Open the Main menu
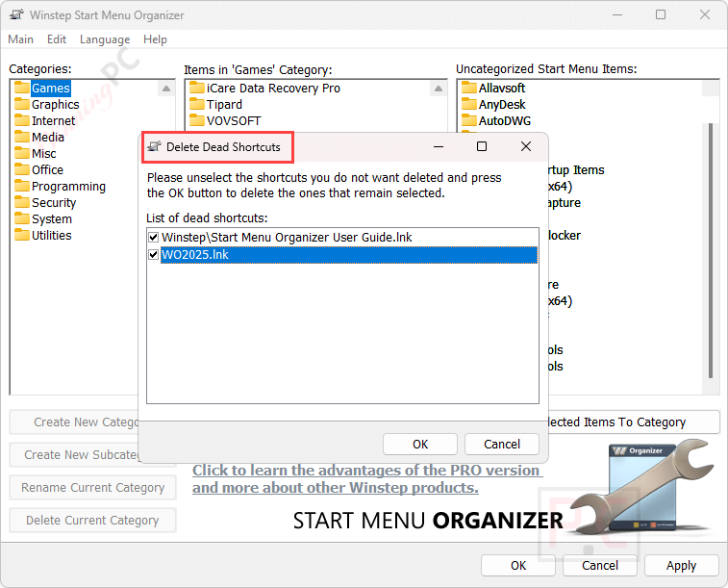The height and width of the screenshot is (588, 728). point(20,39)
